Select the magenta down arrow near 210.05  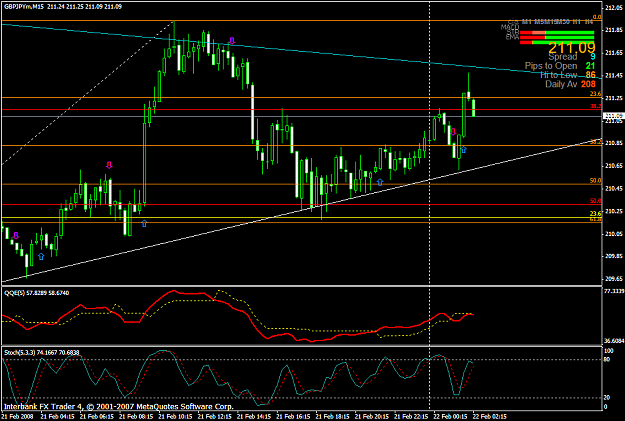pyautogui.click(x=16, y=236)
